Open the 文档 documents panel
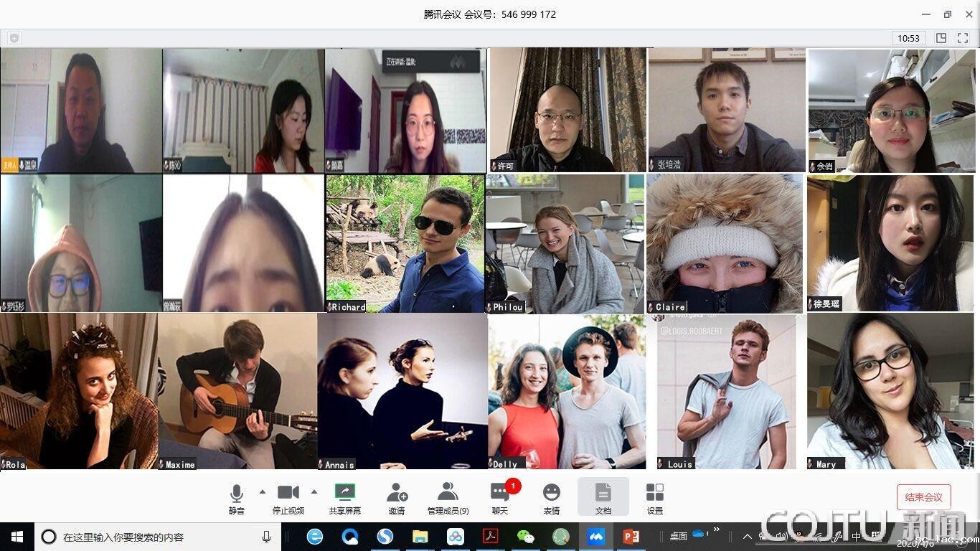 point(603,496)
